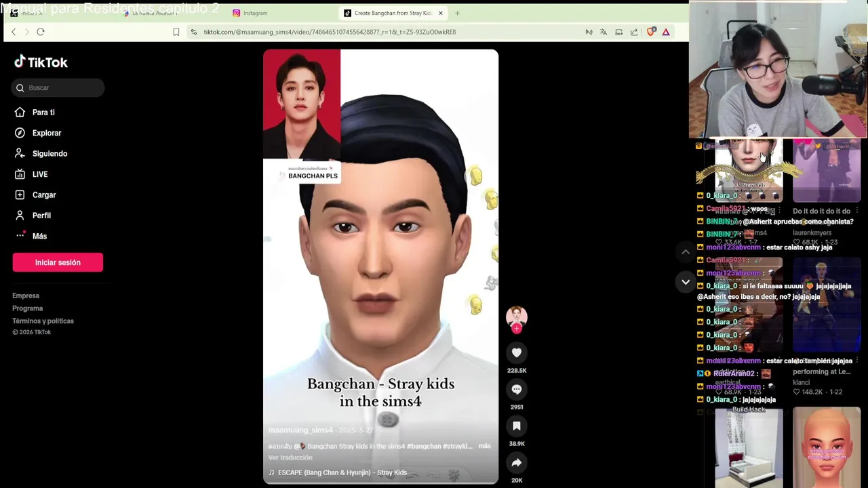
Task: Click the TikTok logo
Action: (x=41, y=62)
